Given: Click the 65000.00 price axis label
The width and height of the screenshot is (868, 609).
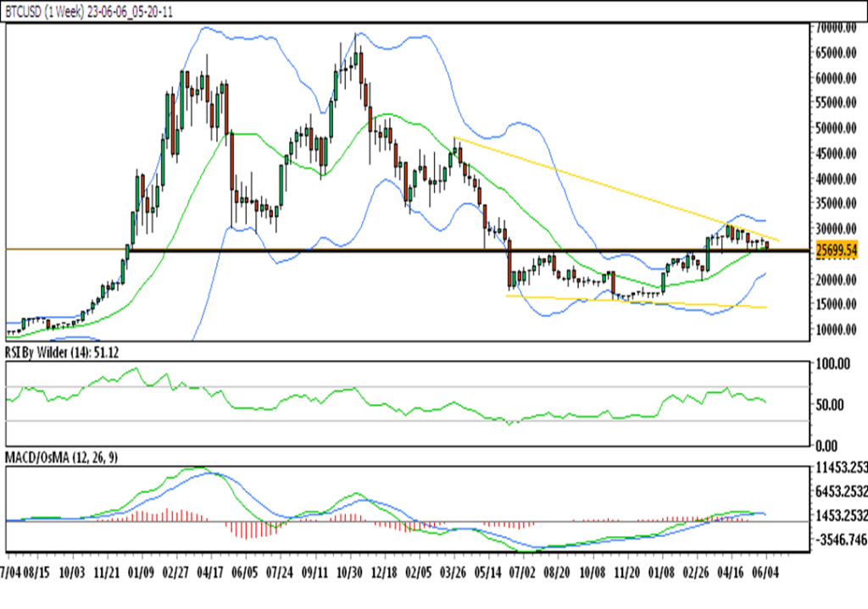Looking at the screenshot, I should coord(836,53).
